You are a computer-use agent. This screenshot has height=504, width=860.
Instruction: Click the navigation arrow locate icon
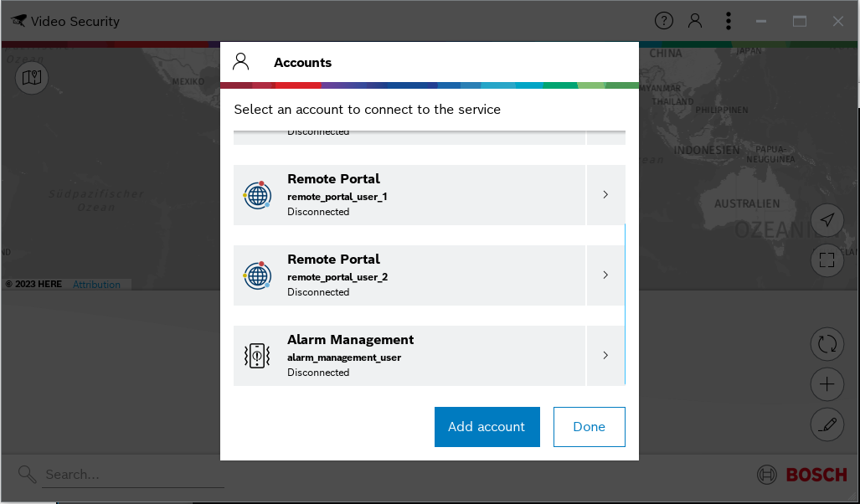pos(827,219)
